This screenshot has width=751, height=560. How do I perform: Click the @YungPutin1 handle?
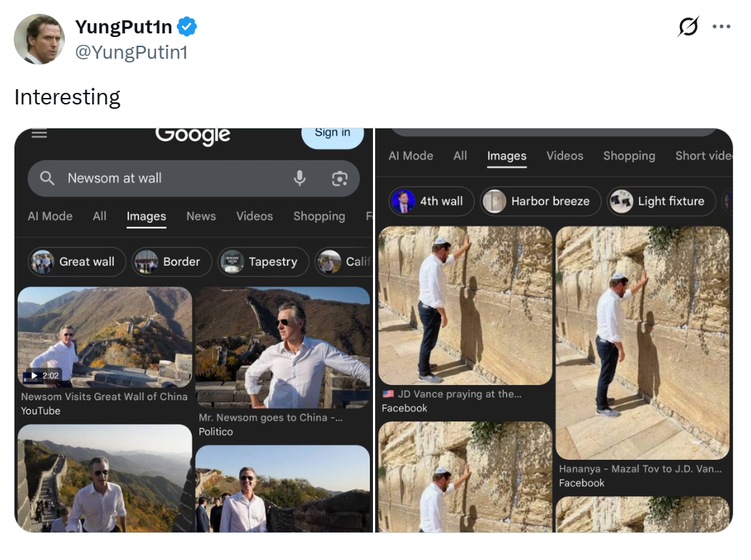pos(131,52)
